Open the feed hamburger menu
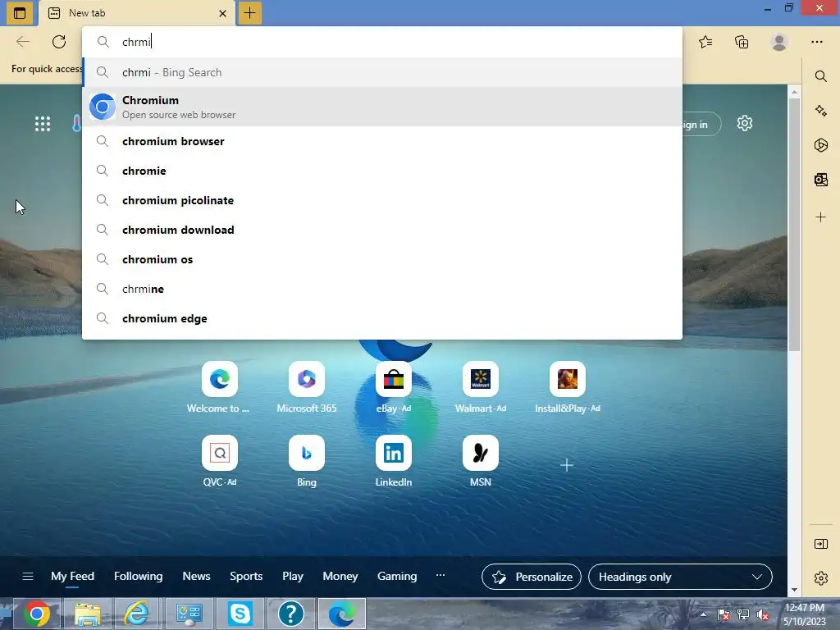840x630 pixels. tap(28, 577)
